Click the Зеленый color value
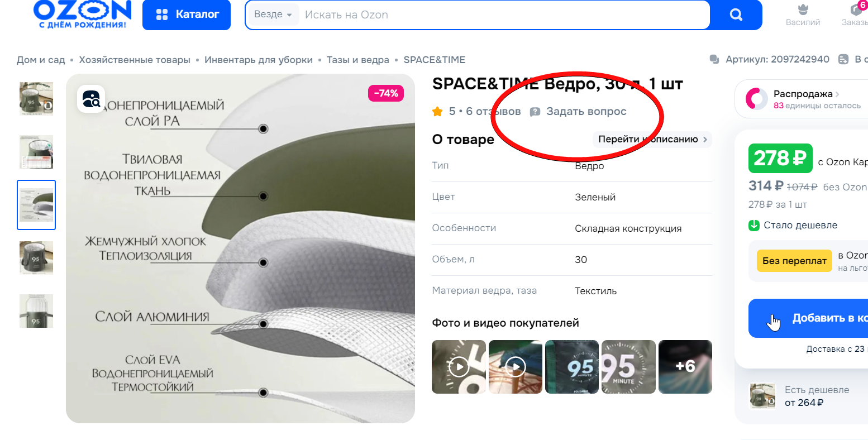The width and height of the screenshot is (868, 440). pyautogui.click(x=595, y=197)
